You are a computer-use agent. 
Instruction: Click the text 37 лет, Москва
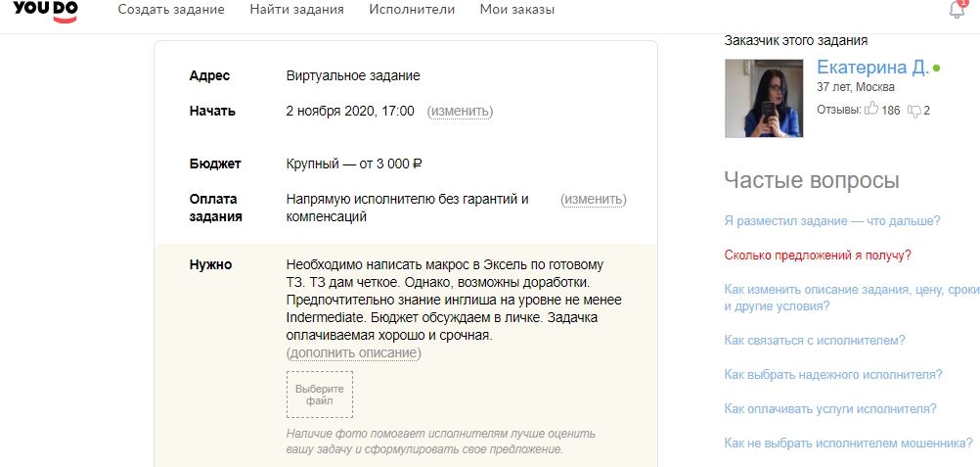tap(856, 87)
